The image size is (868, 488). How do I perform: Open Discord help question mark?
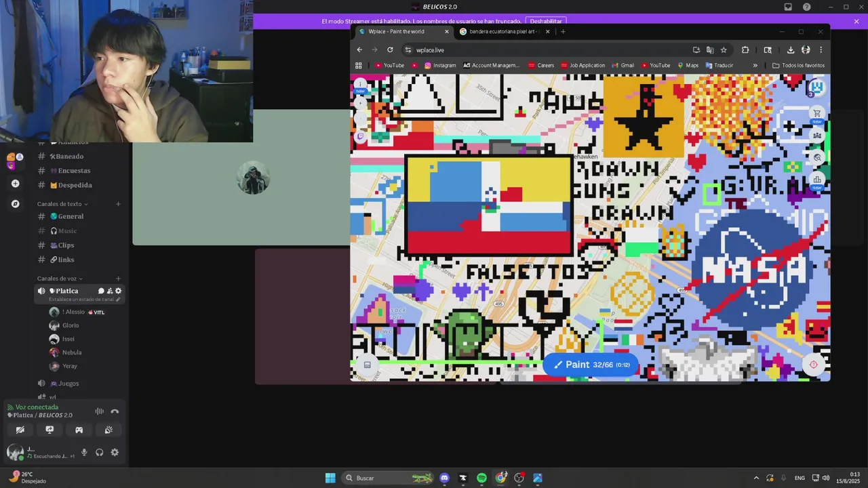(807, 7)
